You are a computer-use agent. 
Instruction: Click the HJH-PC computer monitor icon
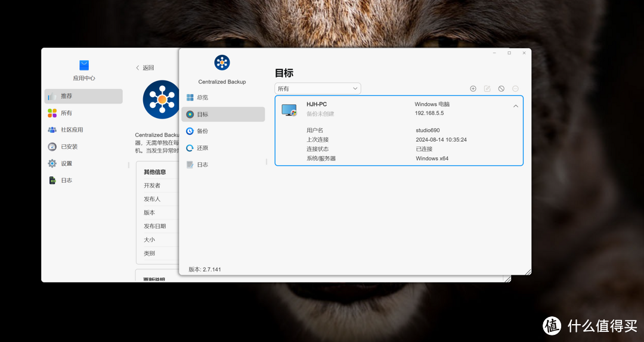tap(289, 110)
